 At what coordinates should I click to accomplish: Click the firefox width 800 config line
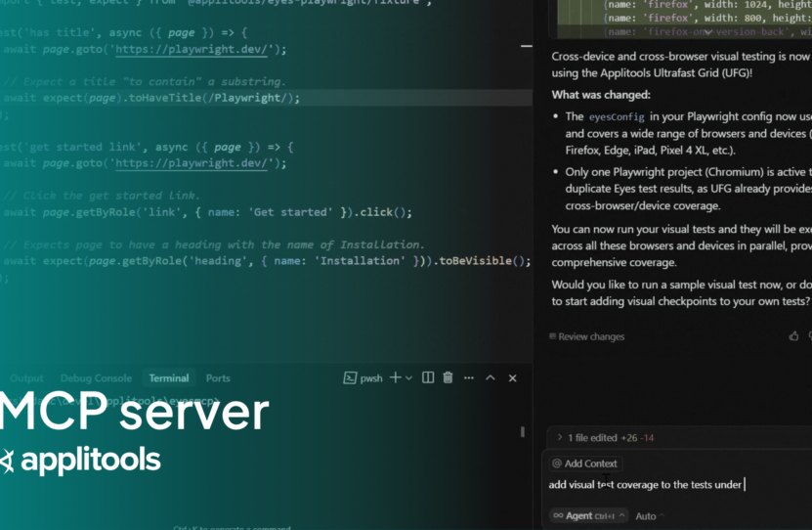coord(707,19)
